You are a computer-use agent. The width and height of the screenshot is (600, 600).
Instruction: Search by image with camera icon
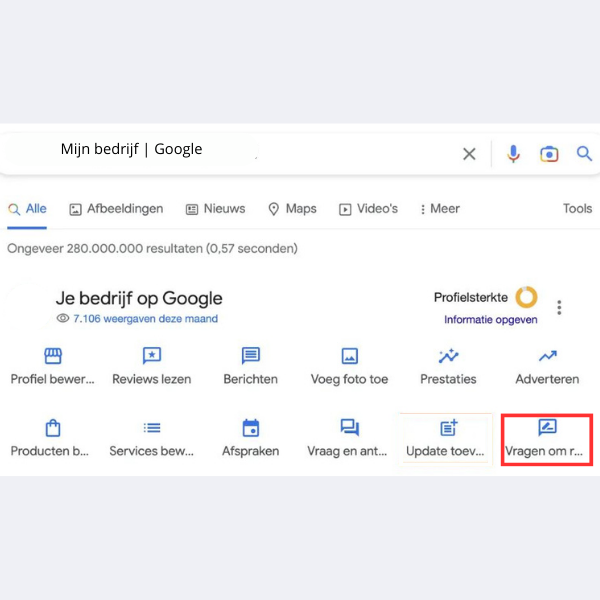[549, 154]
